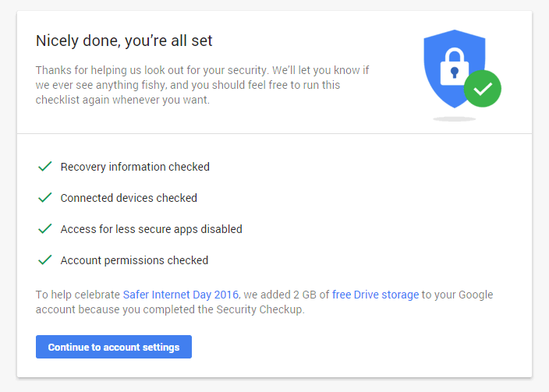Open the Safer Internet Day 2016 link
This screenshot has height=392, width=549.
pyautogui.click(x=181, y=295)
